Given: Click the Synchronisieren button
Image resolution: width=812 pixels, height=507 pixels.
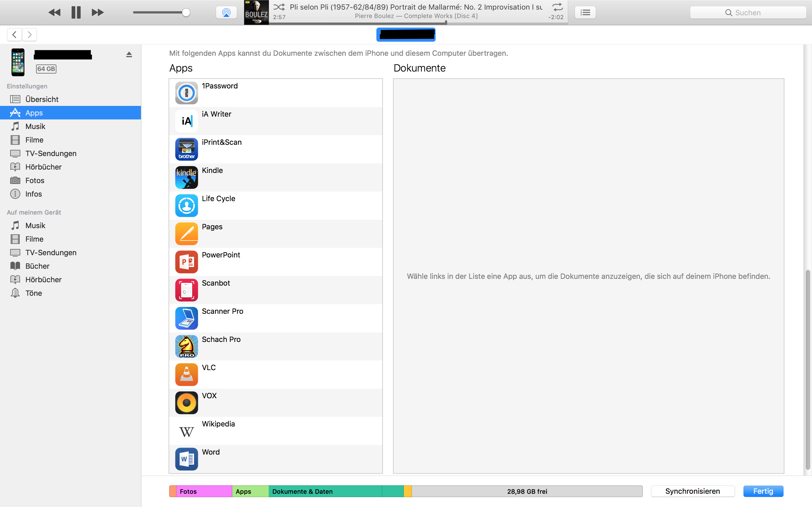Looking at the screenshot, I should [x=692, y=491].
